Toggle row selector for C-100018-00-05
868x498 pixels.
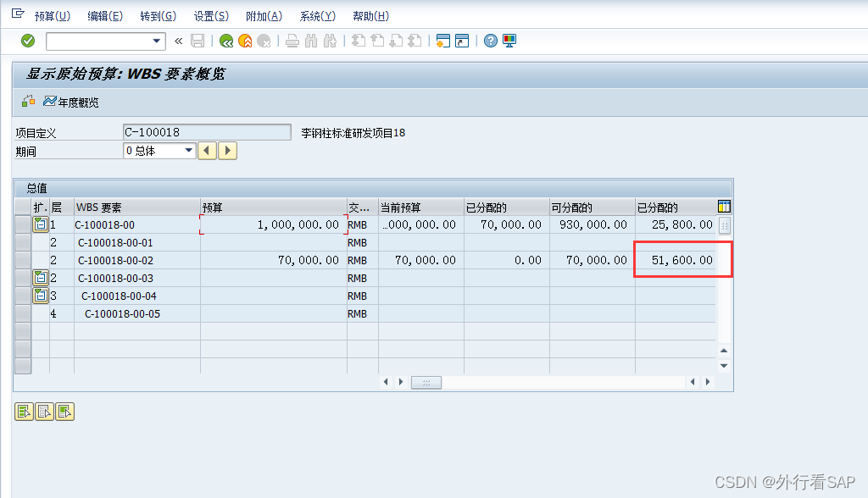22,314
